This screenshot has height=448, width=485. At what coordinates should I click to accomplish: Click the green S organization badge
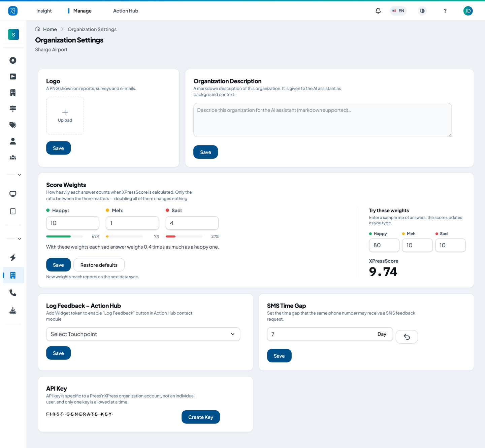click(x=13, y=34)
